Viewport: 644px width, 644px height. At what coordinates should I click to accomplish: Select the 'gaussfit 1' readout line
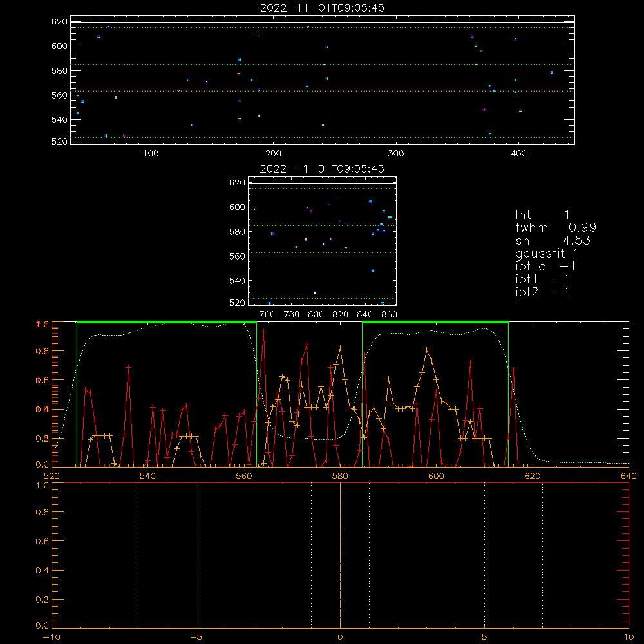tap(547, 254)
